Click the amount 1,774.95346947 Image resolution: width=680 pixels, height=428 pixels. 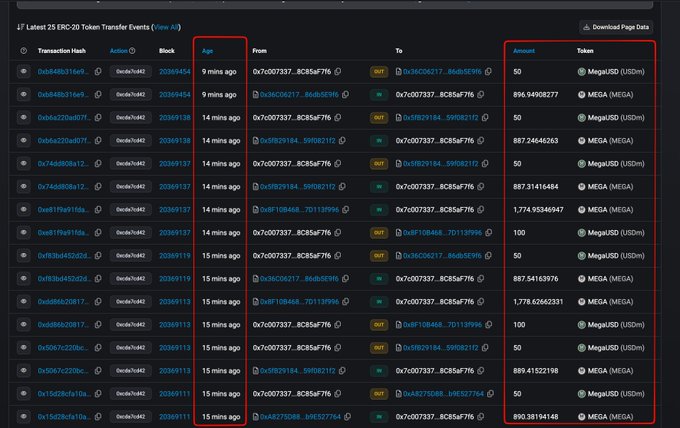(538, 209)
